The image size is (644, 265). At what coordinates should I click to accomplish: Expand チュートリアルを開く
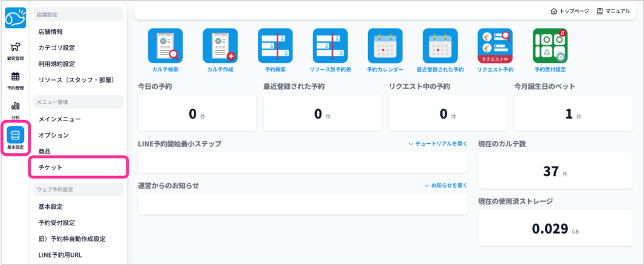pyautogui.click(x=438, y=144)
